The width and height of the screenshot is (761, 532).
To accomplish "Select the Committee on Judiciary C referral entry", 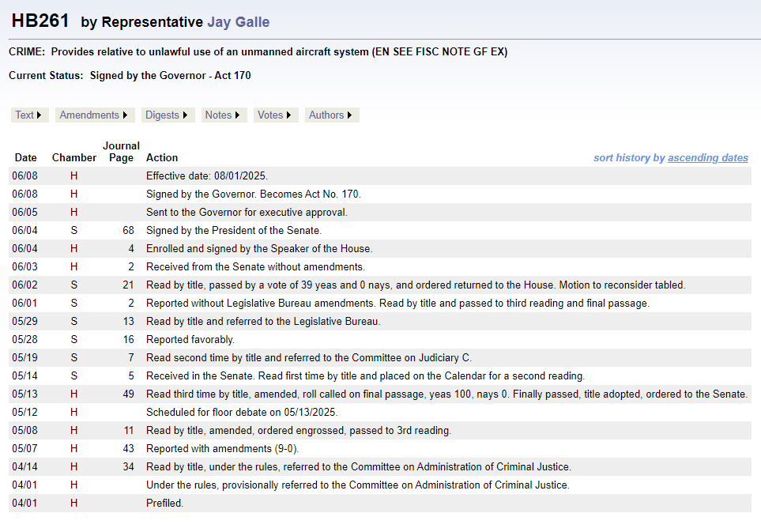I will (309, 358).
